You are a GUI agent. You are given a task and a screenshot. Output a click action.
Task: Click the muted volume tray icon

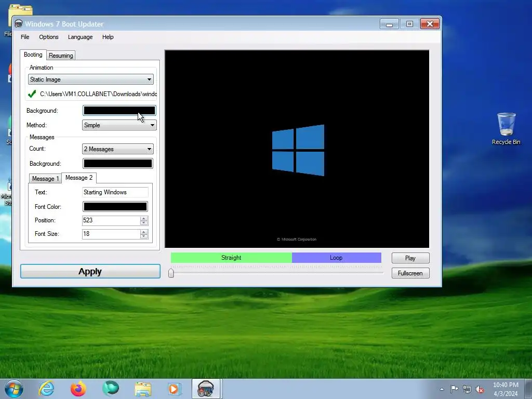tap(480, 390)
